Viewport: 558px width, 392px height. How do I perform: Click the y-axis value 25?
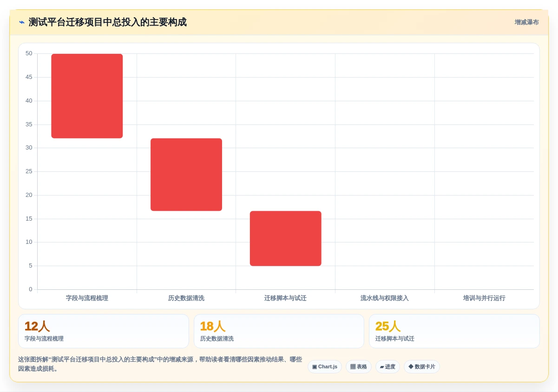29,171
